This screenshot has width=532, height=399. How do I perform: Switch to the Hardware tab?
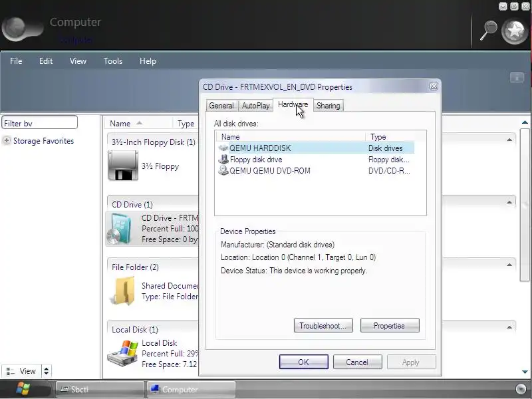[293, 104]
